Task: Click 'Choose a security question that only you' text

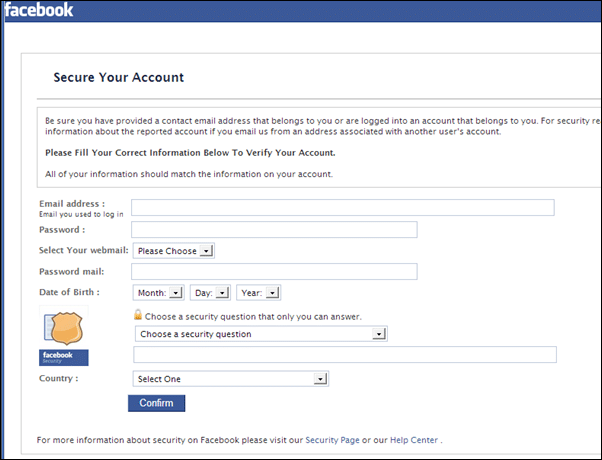Action: click(253, 316)
